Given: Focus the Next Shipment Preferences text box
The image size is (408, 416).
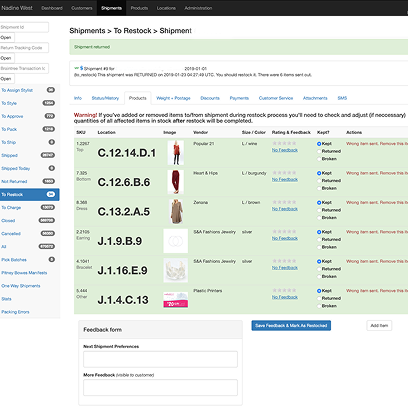Looking at the screenshot, I should coord(160,359).
